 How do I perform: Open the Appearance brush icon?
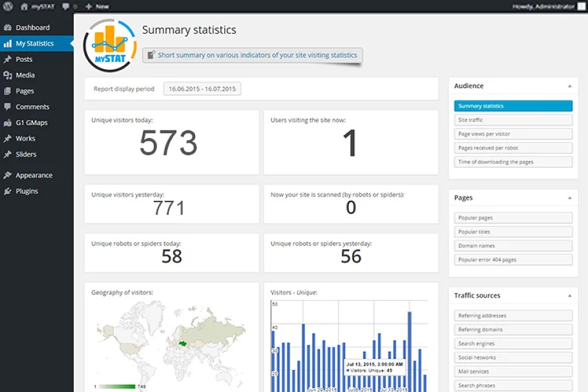point(8,176)
